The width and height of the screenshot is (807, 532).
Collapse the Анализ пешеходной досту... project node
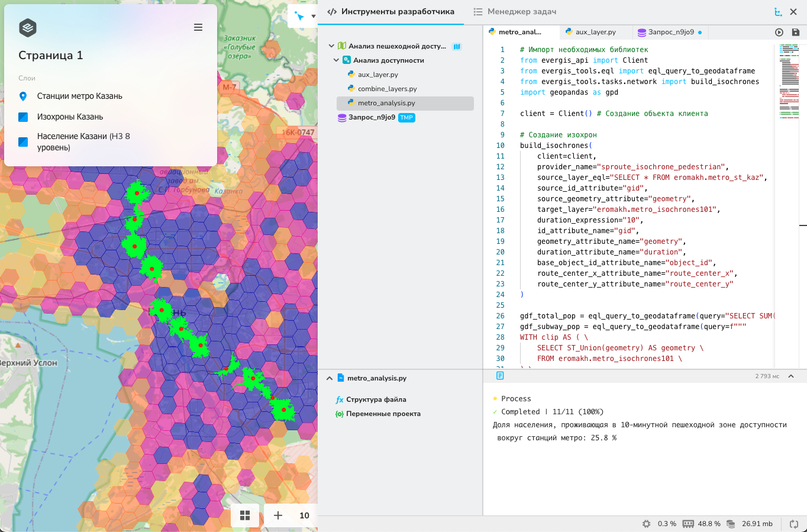click(x=331, y=46)
